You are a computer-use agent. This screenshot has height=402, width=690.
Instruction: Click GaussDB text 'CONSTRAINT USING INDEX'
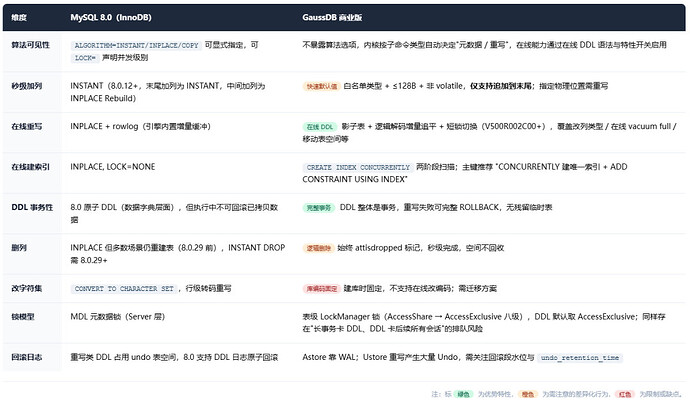354,179
